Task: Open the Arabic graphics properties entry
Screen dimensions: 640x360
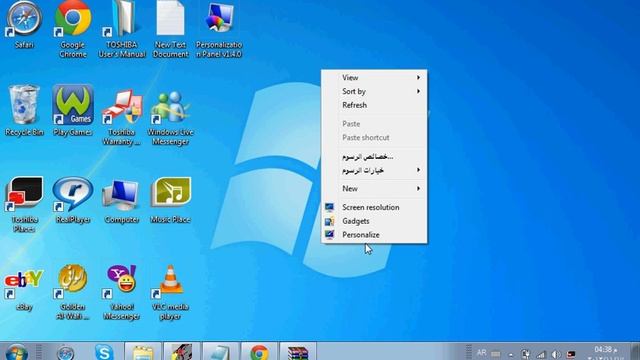Action: point(374,156)
